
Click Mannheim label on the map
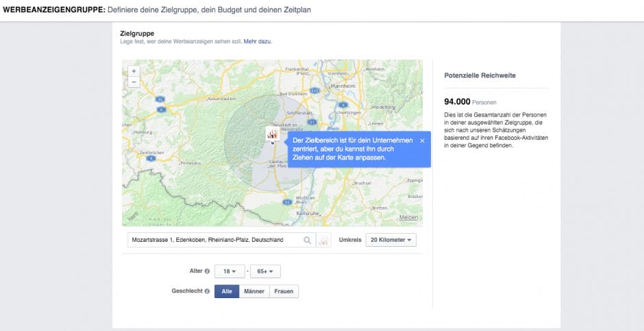pyautogui.click(x=342, y=86)
